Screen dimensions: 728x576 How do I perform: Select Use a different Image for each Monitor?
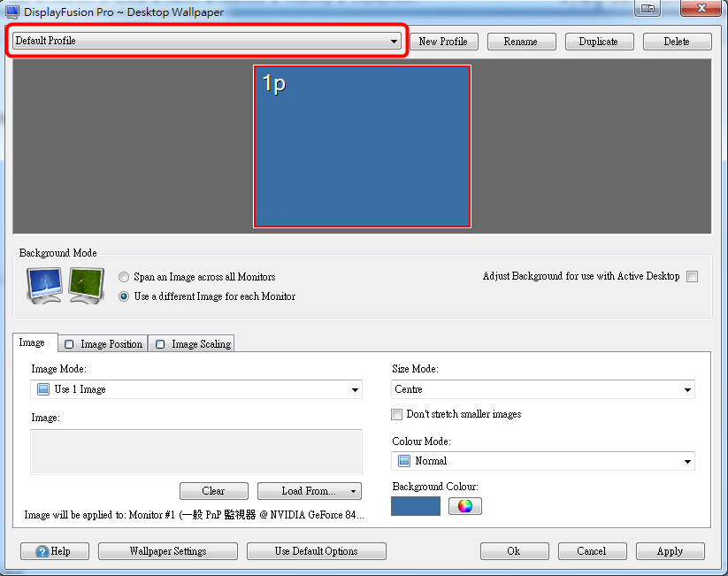(x=124, y=296)
